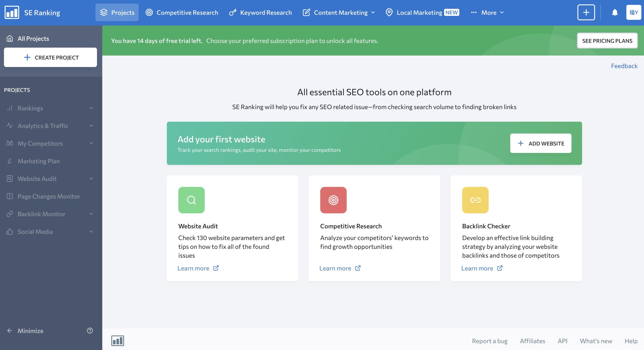Click the green Website Audit magnifier icon
Viewport: 644px width, 350px height.
191,200
